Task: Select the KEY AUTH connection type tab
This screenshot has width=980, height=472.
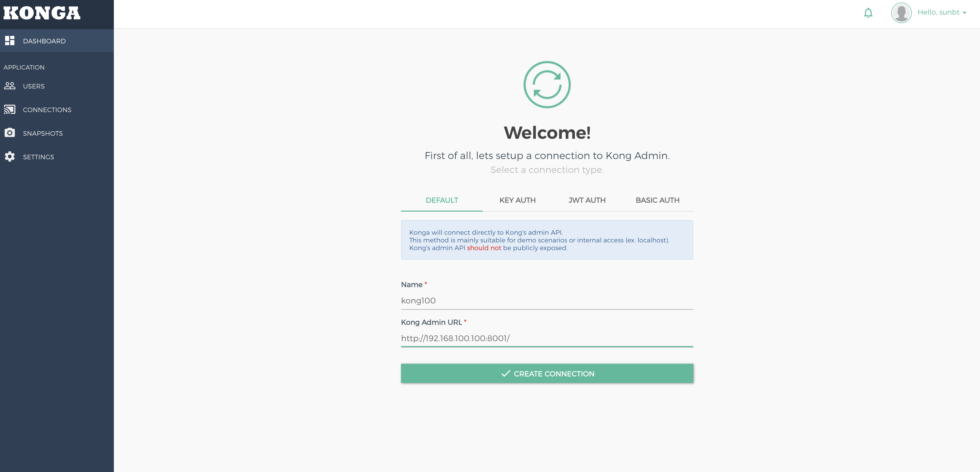Action: (517, 200)
